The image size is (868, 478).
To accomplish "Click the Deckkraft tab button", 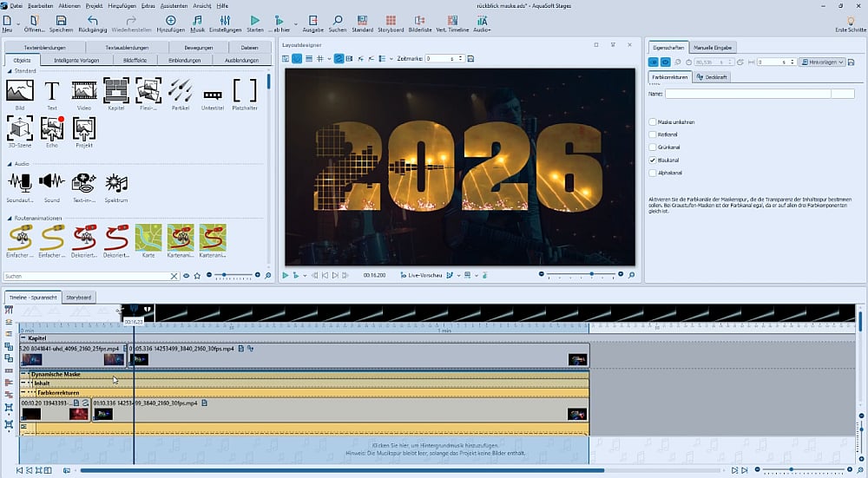I will 712,77.
